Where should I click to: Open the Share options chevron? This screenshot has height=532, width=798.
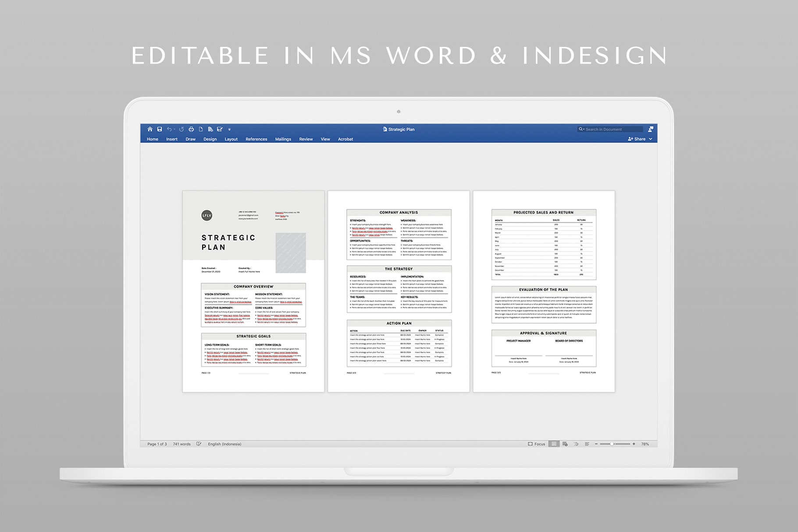coord(651,138)
